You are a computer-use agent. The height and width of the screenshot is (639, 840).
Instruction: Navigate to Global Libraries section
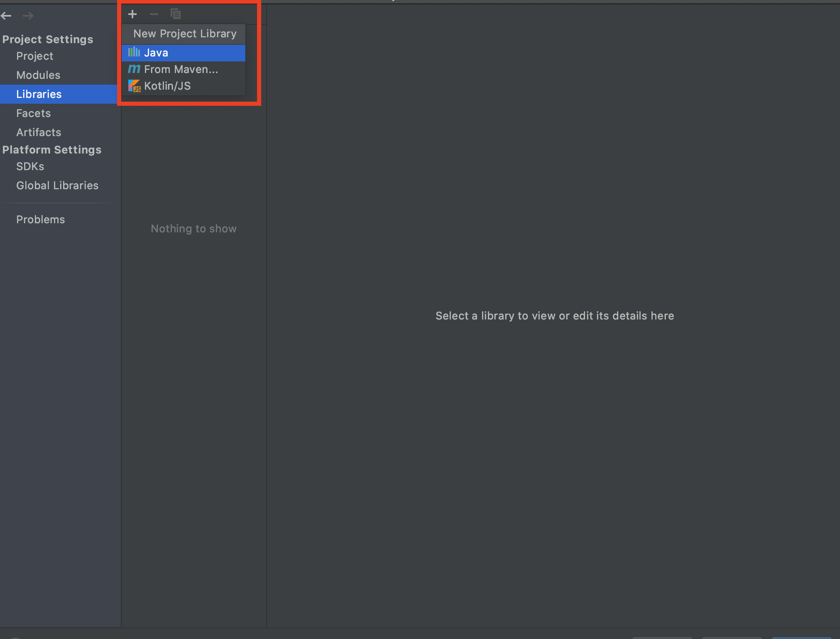(57, 185)
